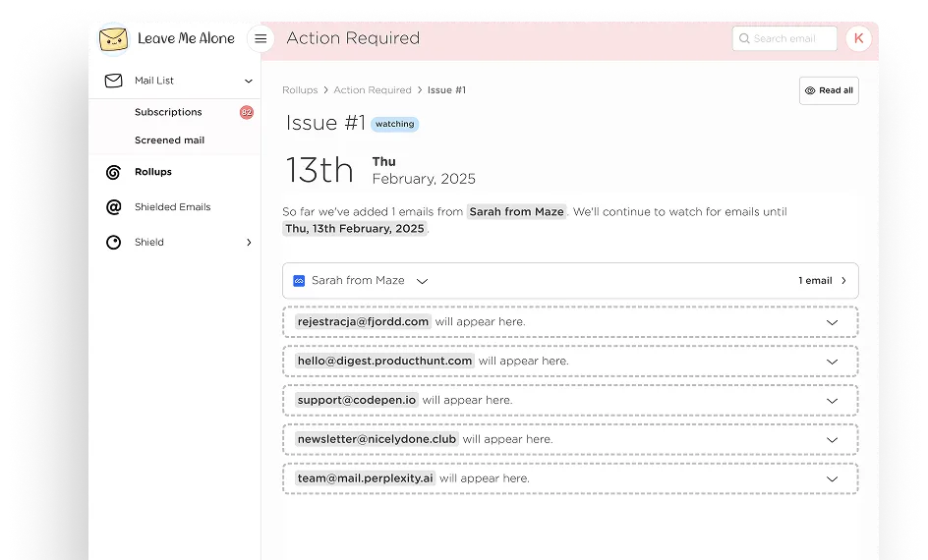928x560 pixels.
Task: Click the Rollups spiral icon
Action: [x=114, y=172]
